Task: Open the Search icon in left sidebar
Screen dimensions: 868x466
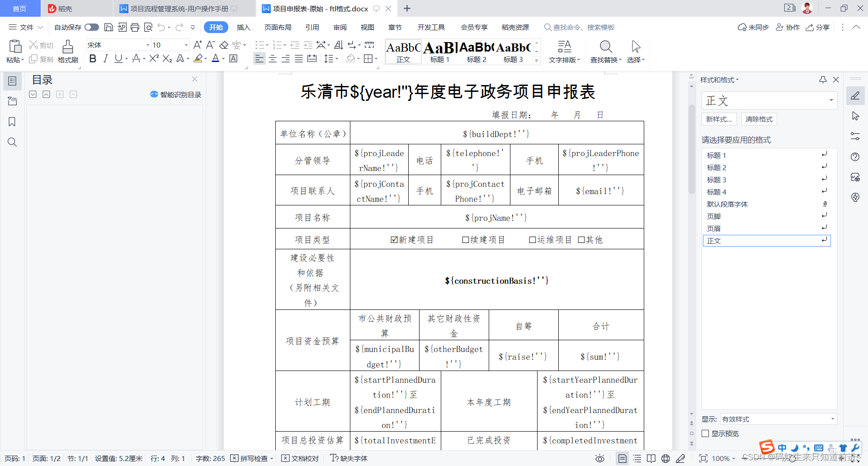Action: [12, 142]
